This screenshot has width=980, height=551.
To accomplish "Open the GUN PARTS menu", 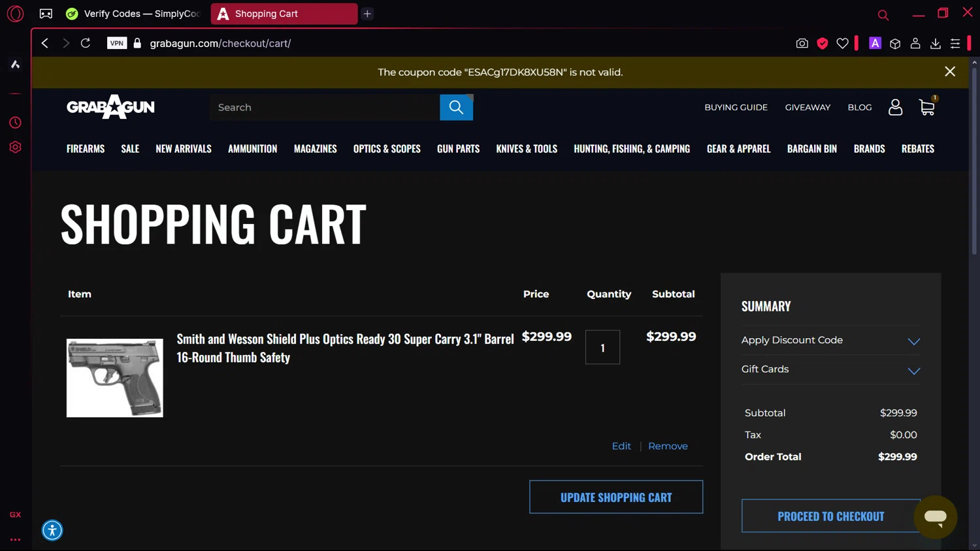I will tap(458, 149).
